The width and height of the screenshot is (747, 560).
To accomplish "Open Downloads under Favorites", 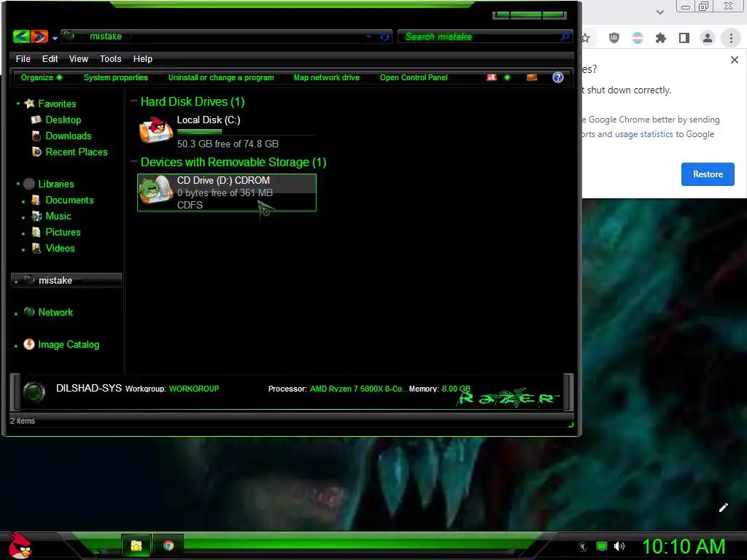I will click(68, 136).
